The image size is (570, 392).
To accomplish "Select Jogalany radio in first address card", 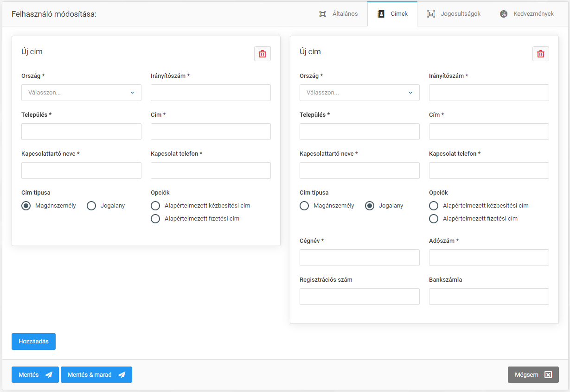I will coord(91,206).
